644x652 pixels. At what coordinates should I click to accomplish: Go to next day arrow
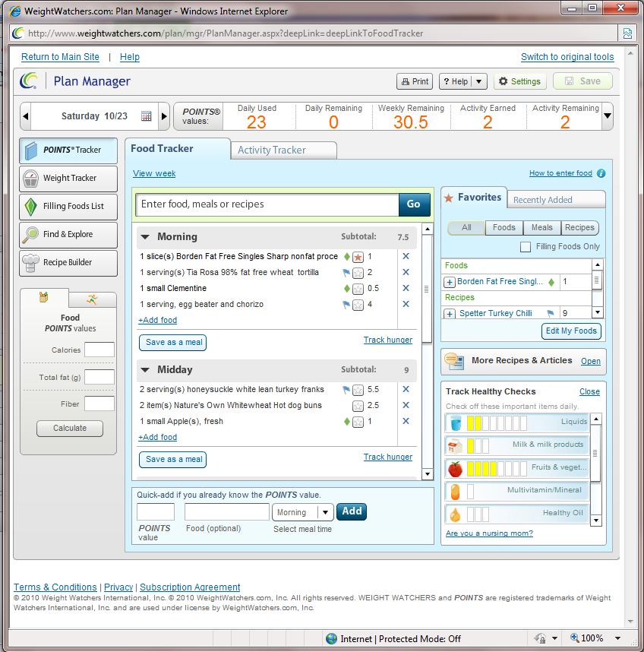pos(164,116)
